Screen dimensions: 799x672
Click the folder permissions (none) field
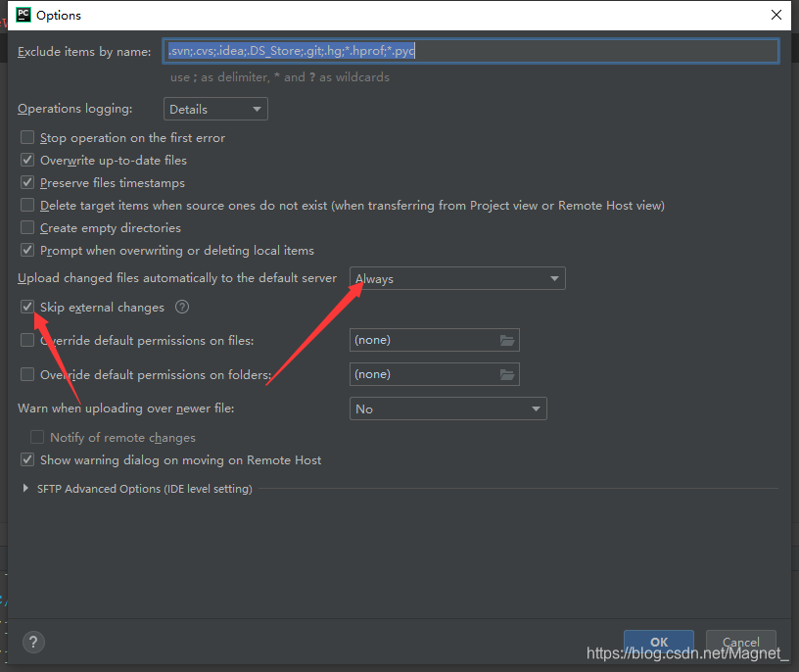click(434, 375)
